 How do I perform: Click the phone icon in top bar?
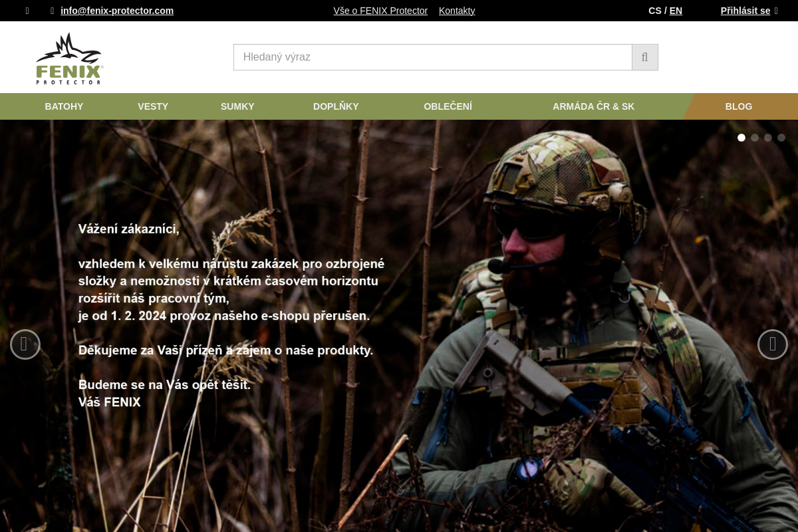click(27, 11)
